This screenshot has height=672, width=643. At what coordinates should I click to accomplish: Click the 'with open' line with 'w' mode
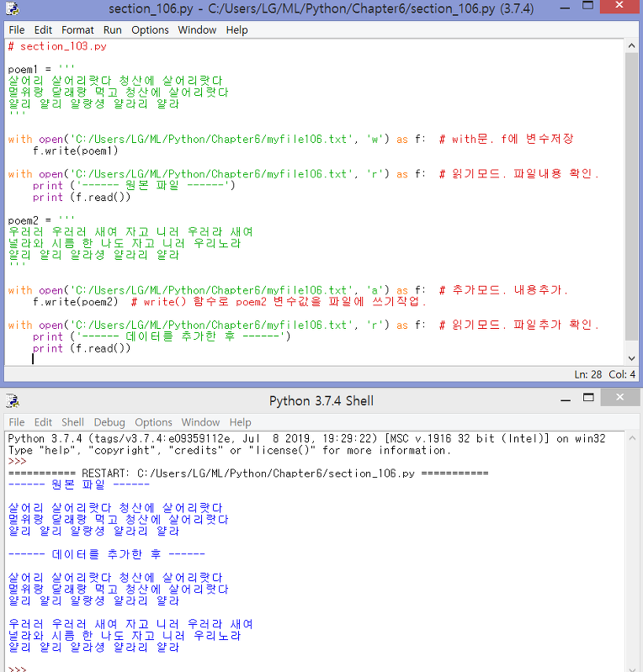(291, 140)
